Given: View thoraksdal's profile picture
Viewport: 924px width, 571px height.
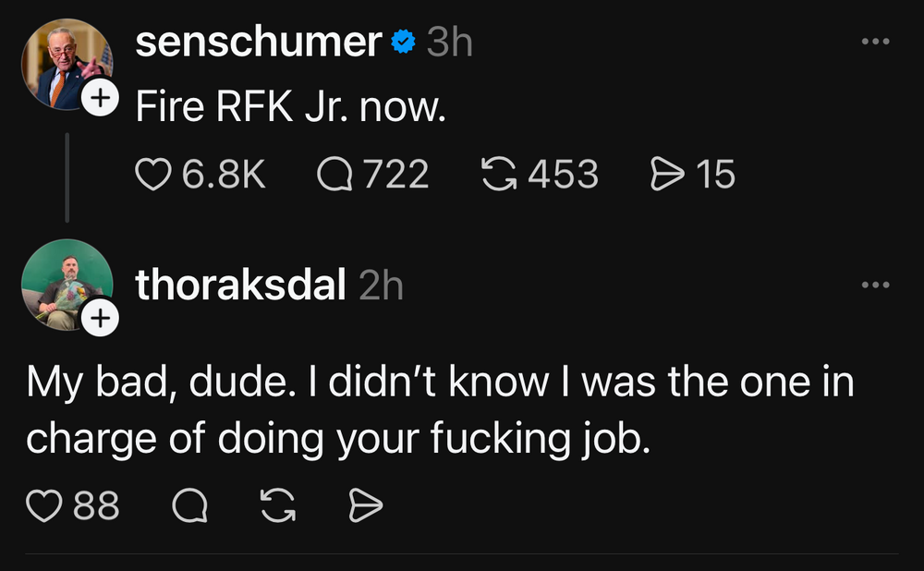Looking at the screenshot, I should [65, 284].
